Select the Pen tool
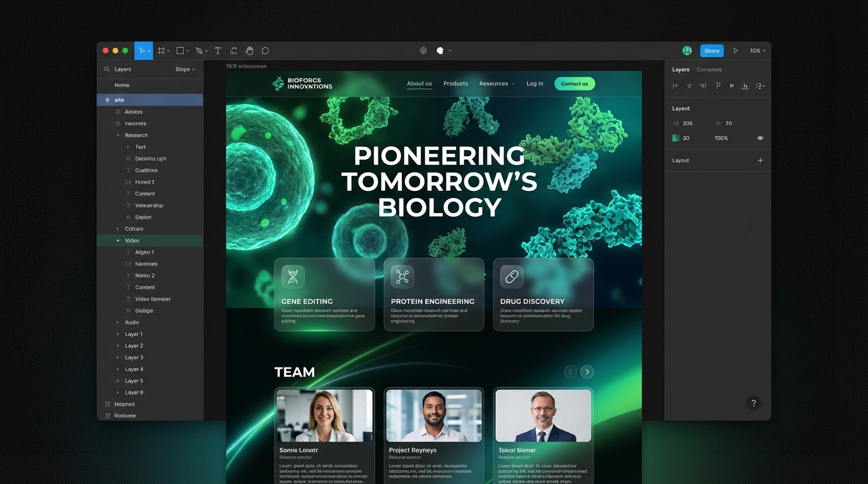The image size is (868, 484). tap(199, 51)
